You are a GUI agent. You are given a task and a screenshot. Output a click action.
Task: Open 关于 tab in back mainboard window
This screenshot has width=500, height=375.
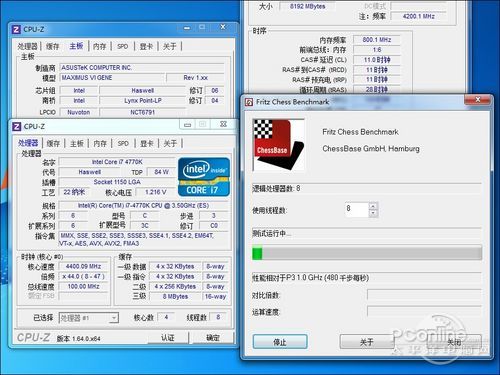[x=169, y=46]
